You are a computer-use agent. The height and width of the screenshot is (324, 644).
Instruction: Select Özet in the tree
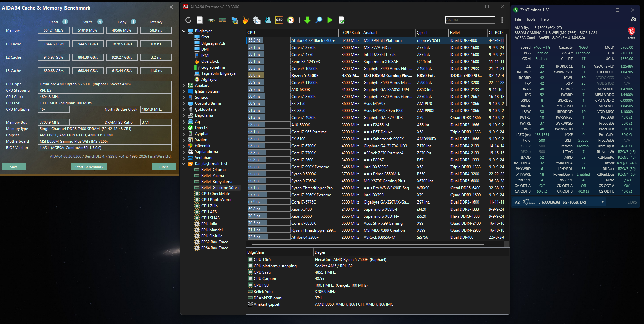coord(205,37)
